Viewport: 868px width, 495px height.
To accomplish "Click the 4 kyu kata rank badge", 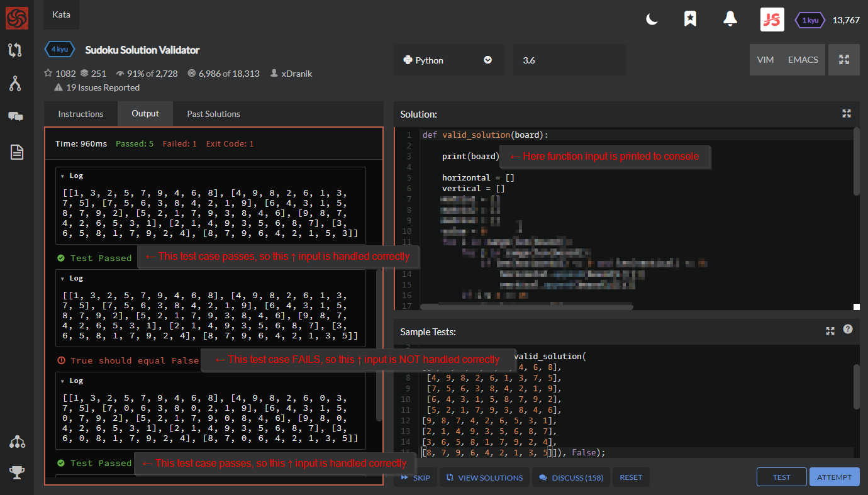I will tap(60, 50).
